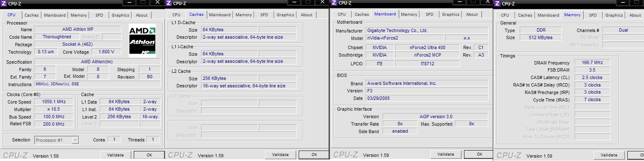The width and height of the screenshot is (644, 161).
Task: Open SPD tab in Memory window
Action: click(593, 15)
